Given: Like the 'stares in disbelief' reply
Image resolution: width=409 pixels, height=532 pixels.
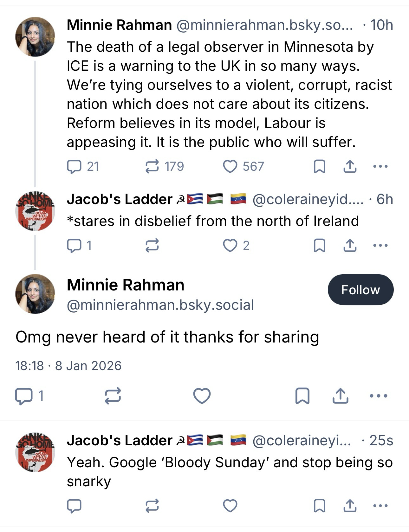Looking at the screenshot, I should pyautogui.click(x=230, y=246).
